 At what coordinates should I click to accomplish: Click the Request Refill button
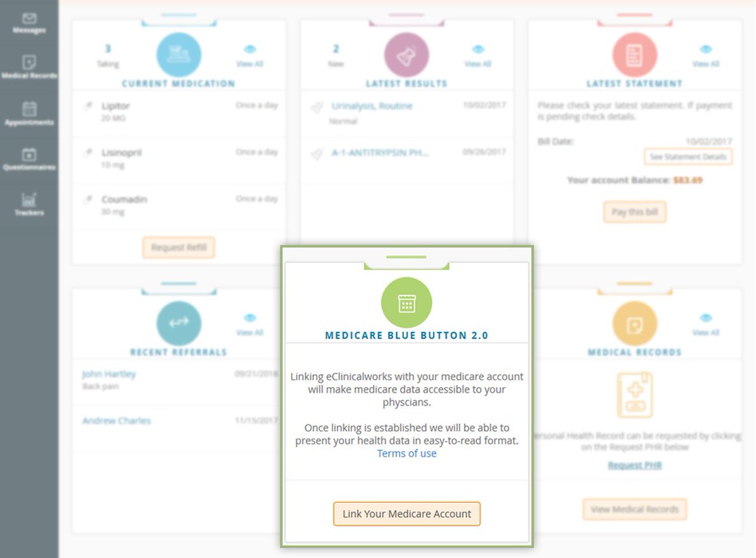click(179, 248)
